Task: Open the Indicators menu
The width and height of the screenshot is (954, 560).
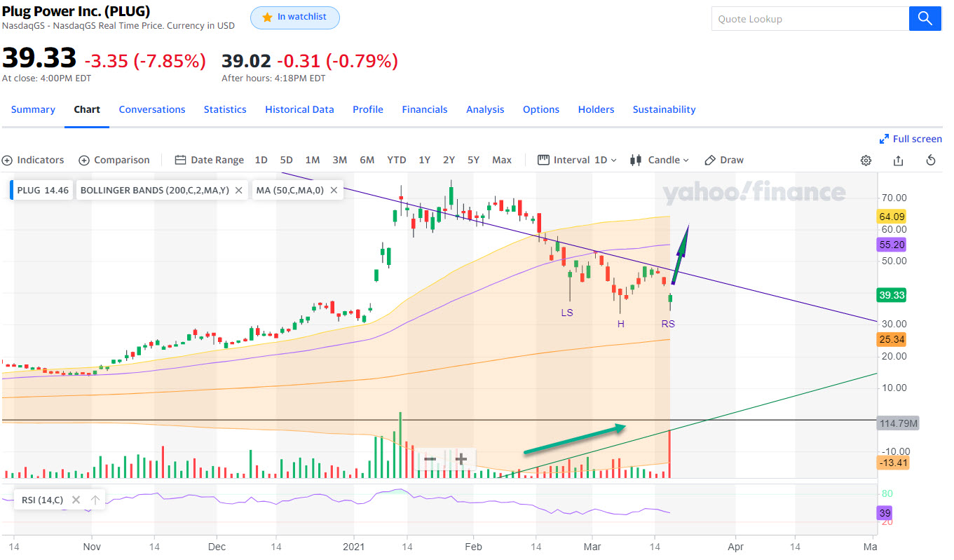Action: 33,160
